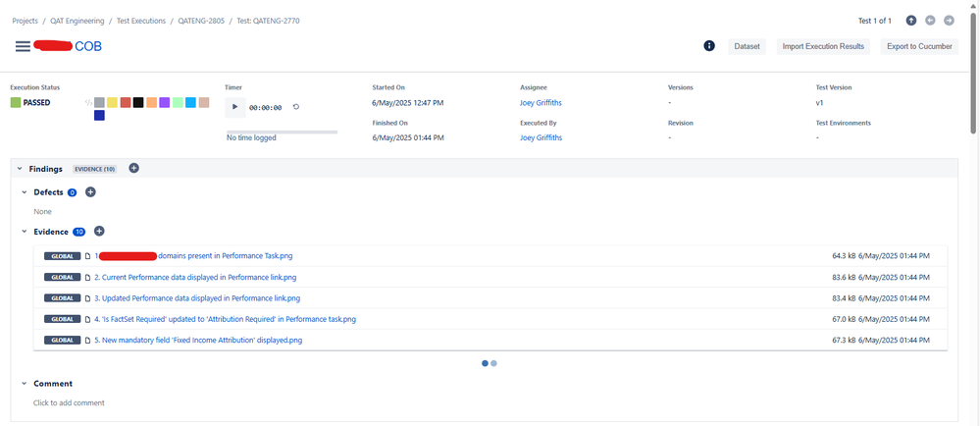This screenshot has height=426, width=980.
Task: Open the Projects breadcrumb
Action: [x=25, y=21]
